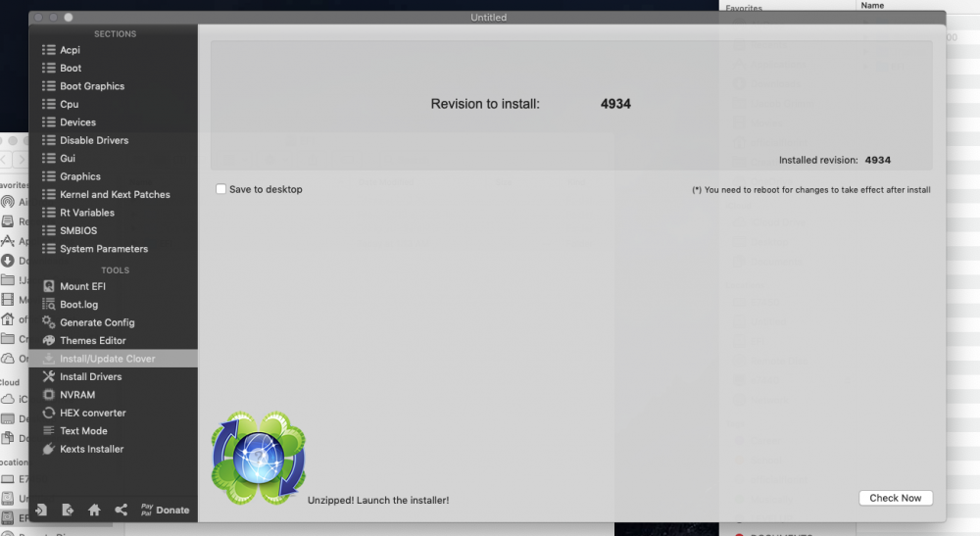Image resolution: width=980 pixels, height=536 pixels.
Task: Click the SMBIOS list icon
Action: click(49, 231)
